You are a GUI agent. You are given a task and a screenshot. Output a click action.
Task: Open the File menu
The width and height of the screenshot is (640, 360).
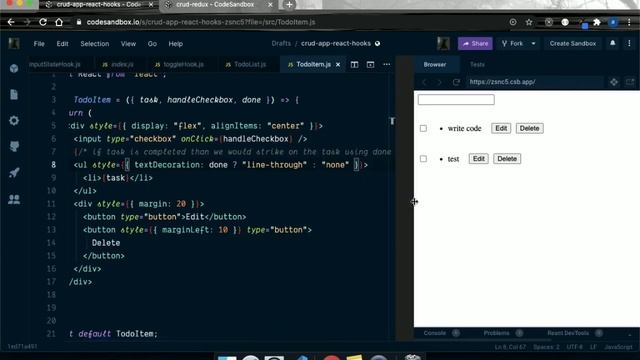(x=39, y=44)
